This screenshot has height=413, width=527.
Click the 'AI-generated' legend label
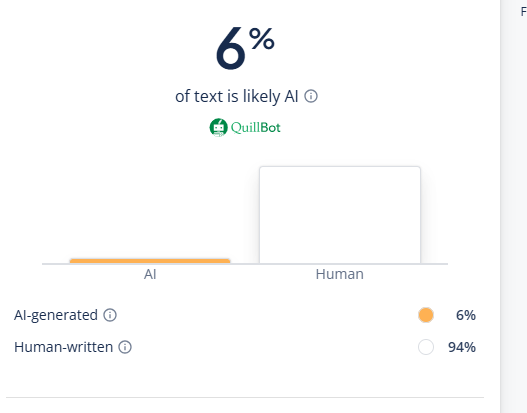pyautogui.click(x=56, y=316)
